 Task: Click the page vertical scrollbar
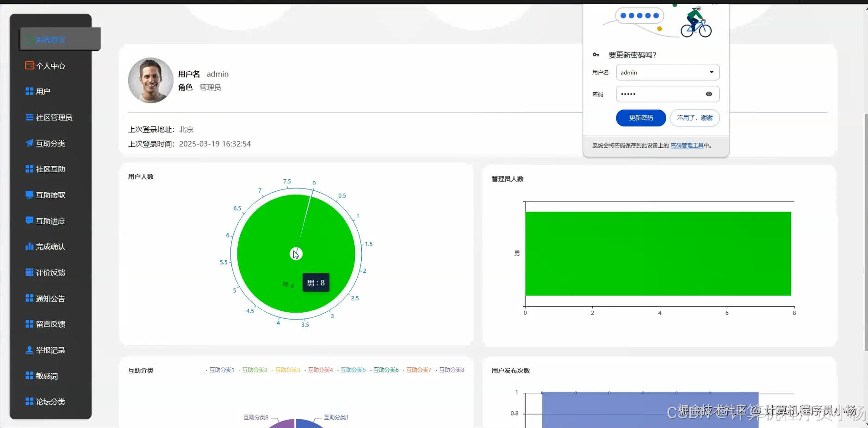tap(865, 232)
